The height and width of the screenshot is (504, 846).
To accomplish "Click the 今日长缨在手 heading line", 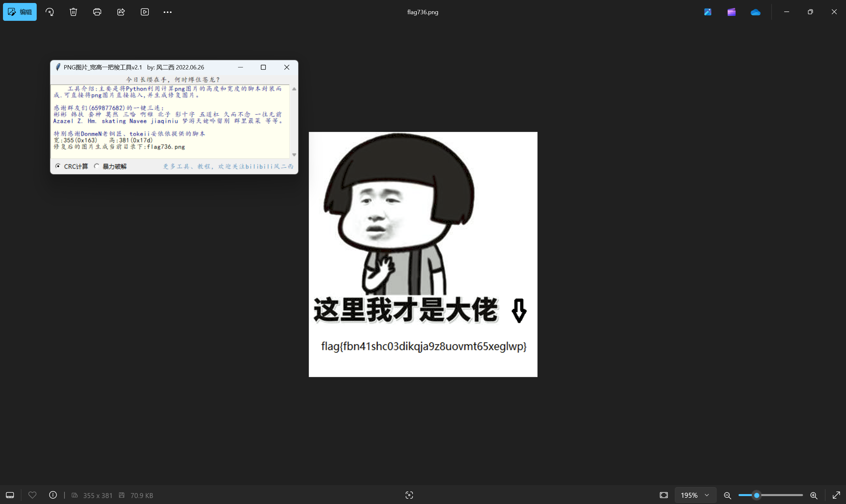I will point(173,79).
